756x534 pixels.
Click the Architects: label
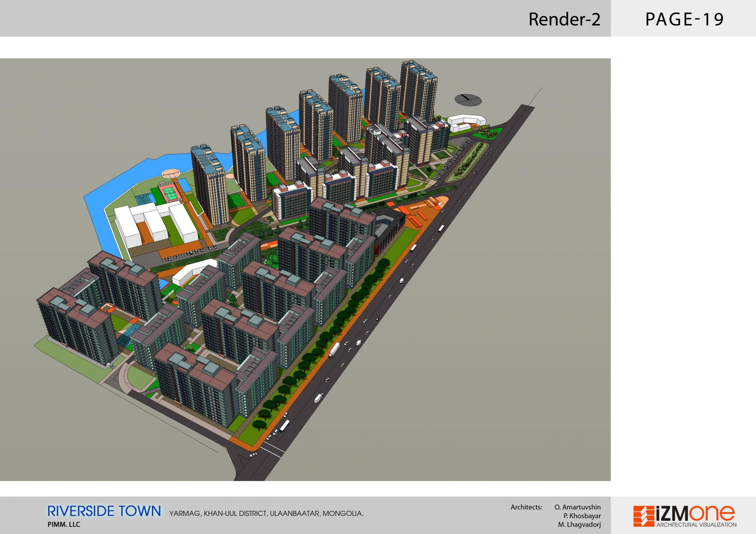point(527,507)
